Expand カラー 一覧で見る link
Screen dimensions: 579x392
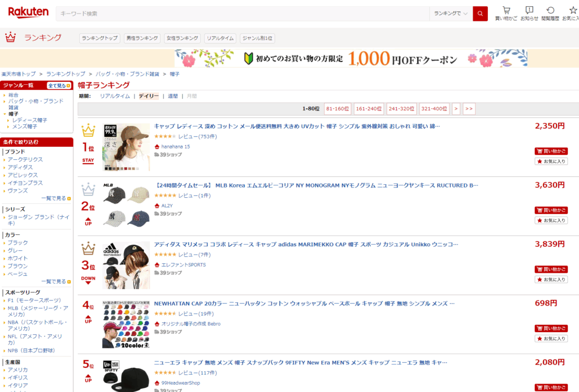[56, 281]
